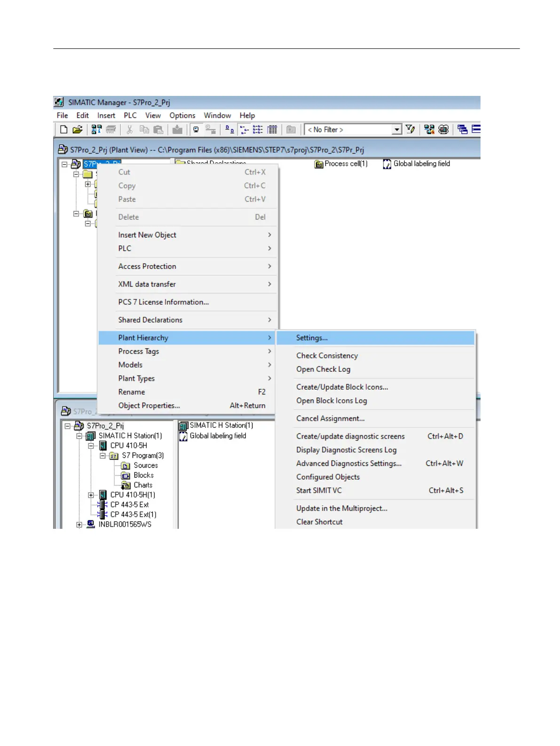Collapse the CPU 410-5H tree node

(91, 446)
